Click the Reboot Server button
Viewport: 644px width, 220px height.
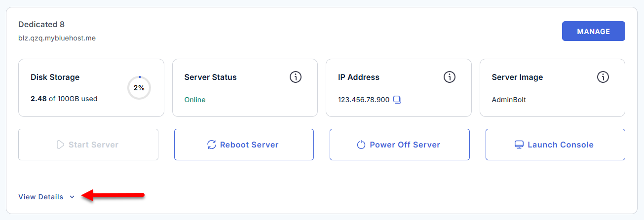(244, 145)
